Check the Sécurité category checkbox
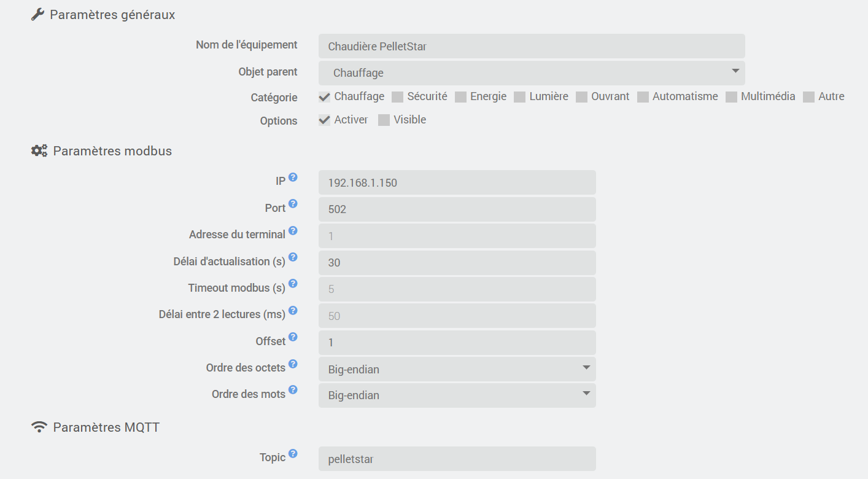This screenshot has height=479, width=868. 397,97
